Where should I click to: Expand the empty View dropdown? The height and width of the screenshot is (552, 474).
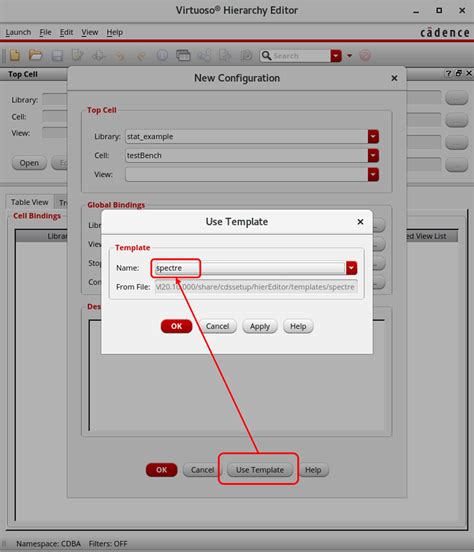click(x=373, y=175)
